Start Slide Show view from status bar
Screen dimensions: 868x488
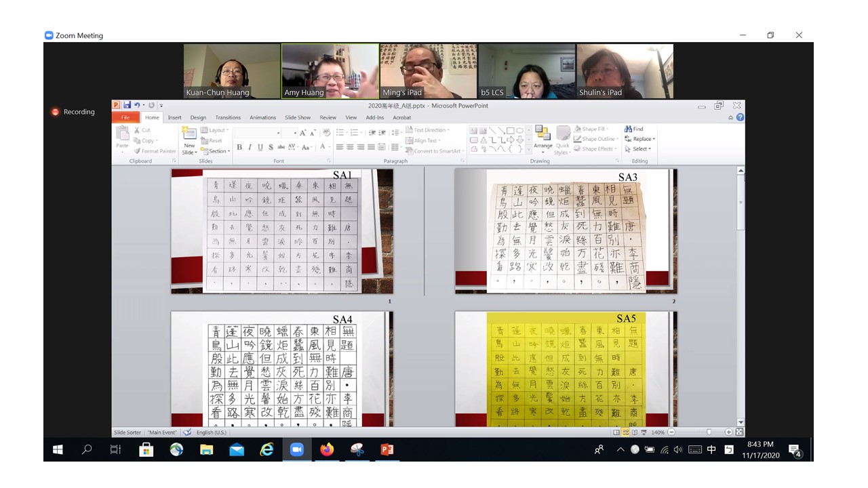(x=644, y=432)
